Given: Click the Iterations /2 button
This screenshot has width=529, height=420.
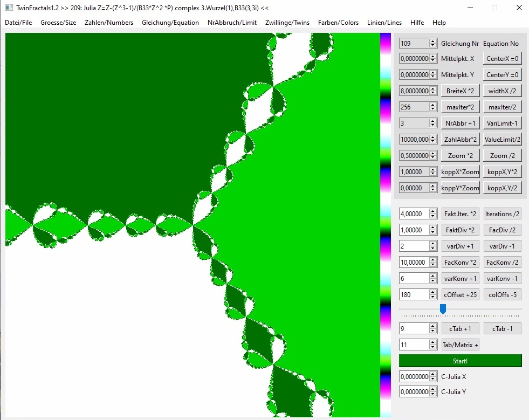Looking at the screenshot, I should [503, 214].
